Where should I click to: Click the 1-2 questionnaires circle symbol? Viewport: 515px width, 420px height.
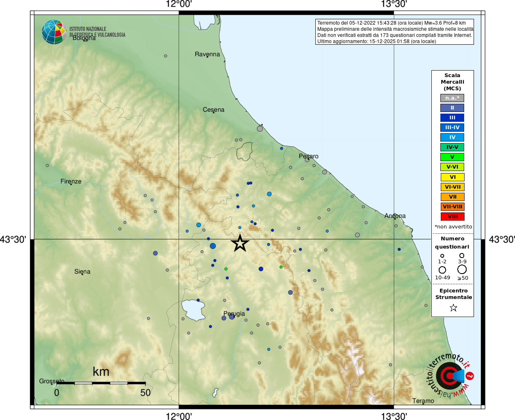(x=442, y=256)
